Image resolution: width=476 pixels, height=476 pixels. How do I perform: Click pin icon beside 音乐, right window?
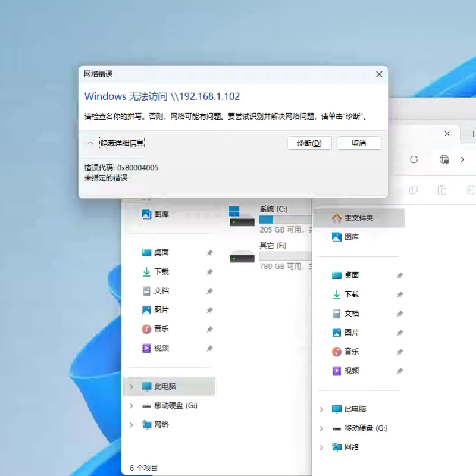(400, 352)
